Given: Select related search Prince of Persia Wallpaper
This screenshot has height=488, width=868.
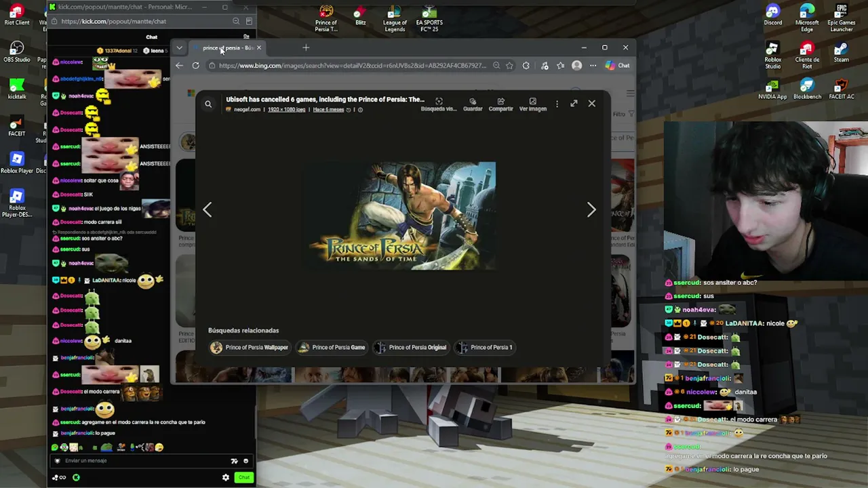Looking at the screenshot, I should (x=250, y=348).
